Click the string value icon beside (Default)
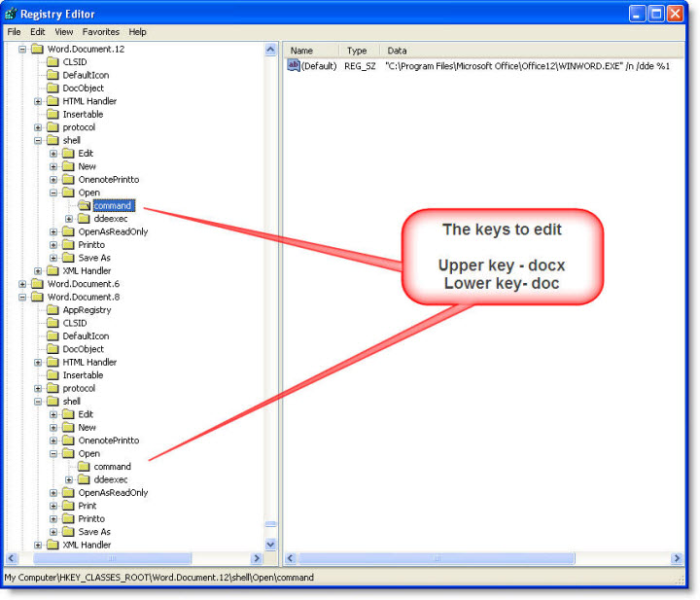This screenshot has width=700, height=600. (x=294, y=65)
